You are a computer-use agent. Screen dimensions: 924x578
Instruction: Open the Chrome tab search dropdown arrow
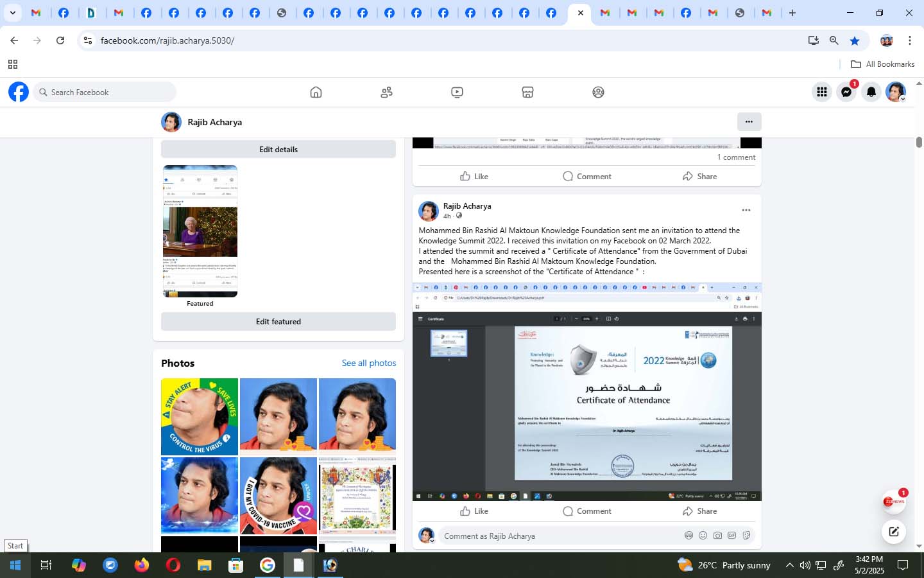click(x=12, y=12)
